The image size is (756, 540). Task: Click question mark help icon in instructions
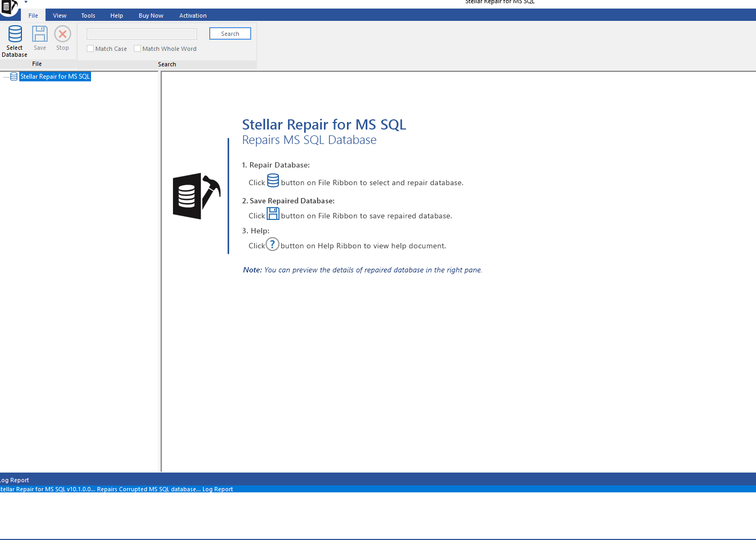(273, 244)
